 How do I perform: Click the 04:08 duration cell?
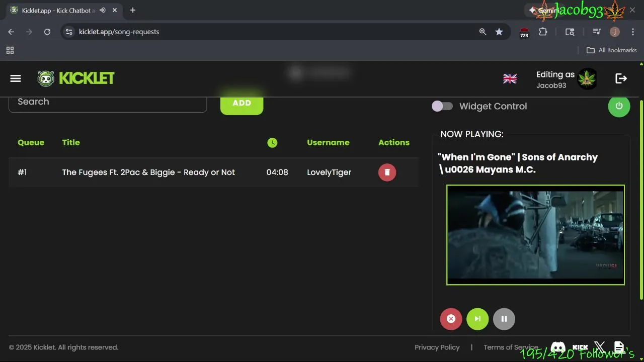pos(277,172)
